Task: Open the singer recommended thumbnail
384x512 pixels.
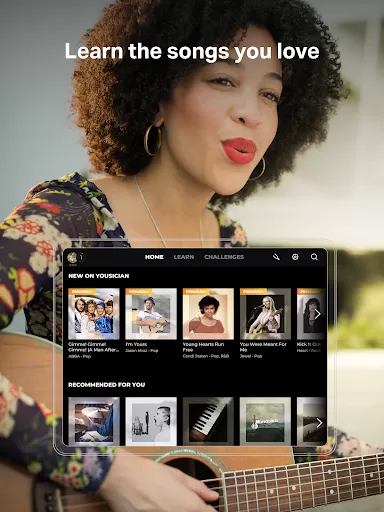Action: pos(151,421)
